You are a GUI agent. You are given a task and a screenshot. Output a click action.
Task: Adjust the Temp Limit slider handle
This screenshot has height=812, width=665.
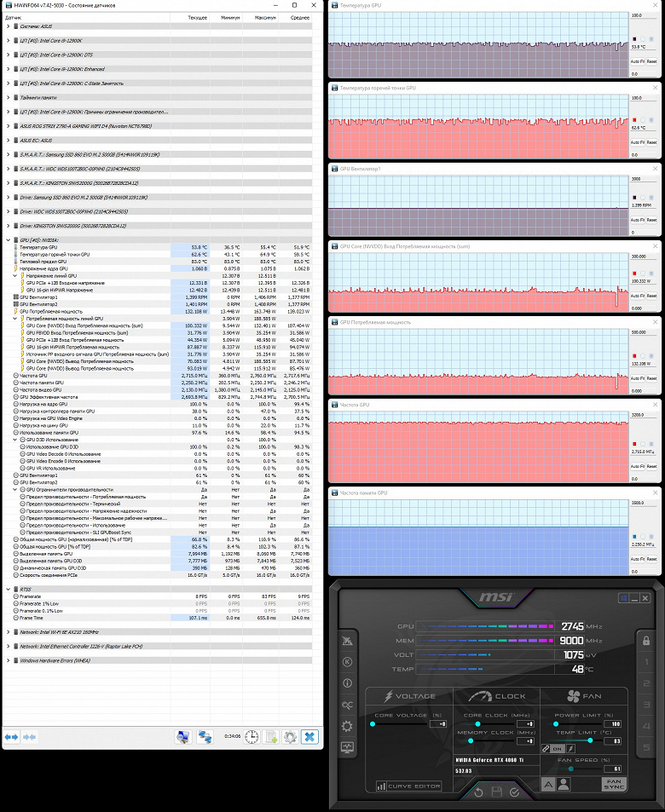point(590,740)
